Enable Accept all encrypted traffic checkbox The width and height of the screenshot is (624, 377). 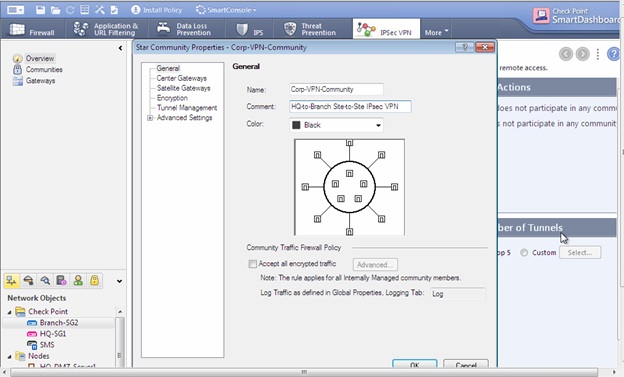pos(253,264)
